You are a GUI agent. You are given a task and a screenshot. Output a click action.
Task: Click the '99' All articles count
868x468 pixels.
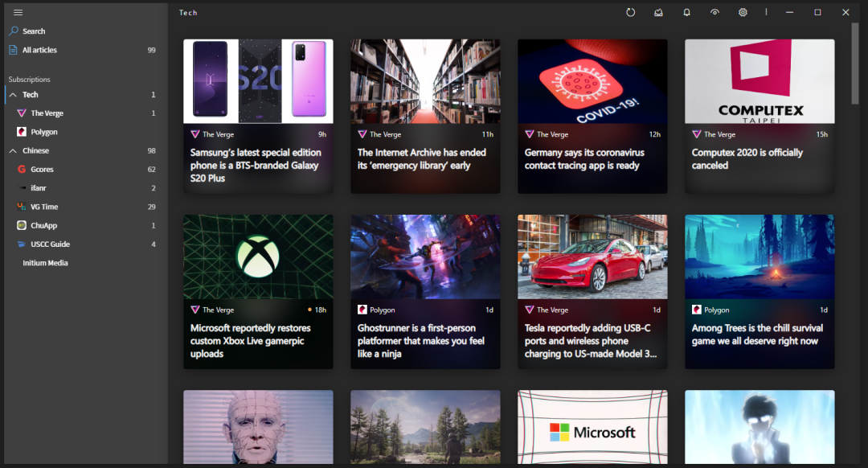coord(152,50)
